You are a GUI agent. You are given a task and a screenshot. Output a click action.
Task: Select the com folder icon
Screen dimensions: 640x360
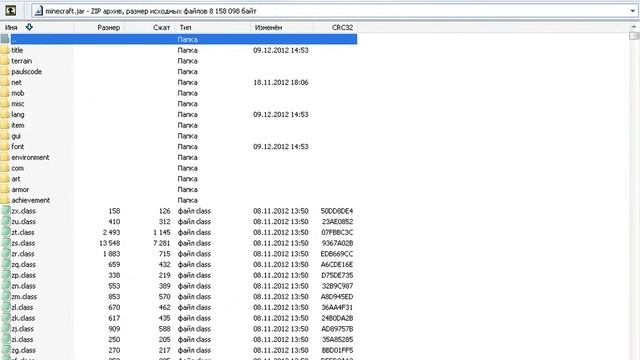[5, 168]
